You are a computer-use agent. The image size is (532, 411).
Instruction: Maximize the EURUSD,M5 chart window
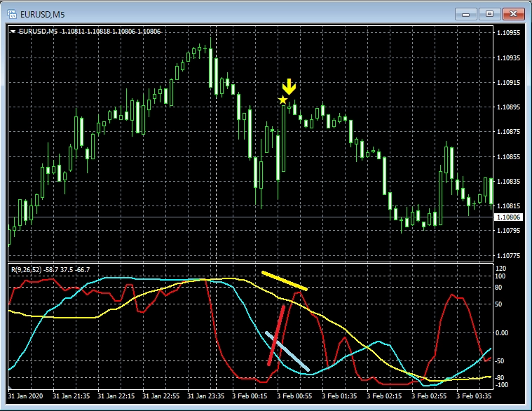pyautogui.click(x=489, y=13)
